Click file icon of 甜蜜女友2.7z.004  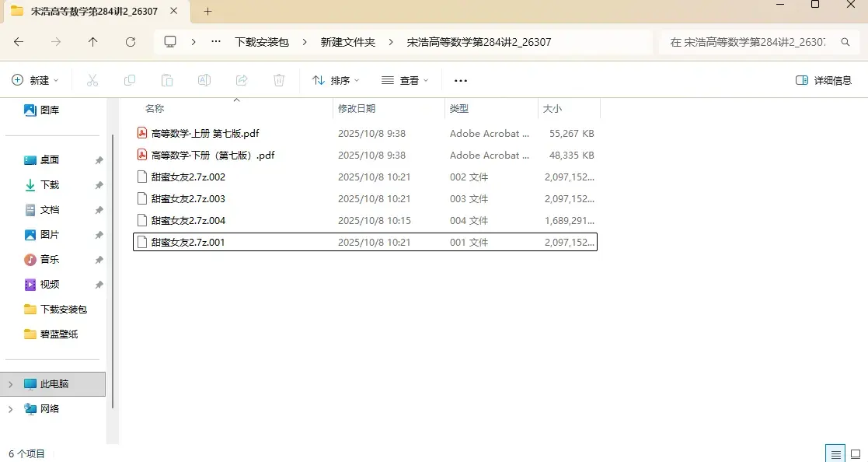coord(142,220)
